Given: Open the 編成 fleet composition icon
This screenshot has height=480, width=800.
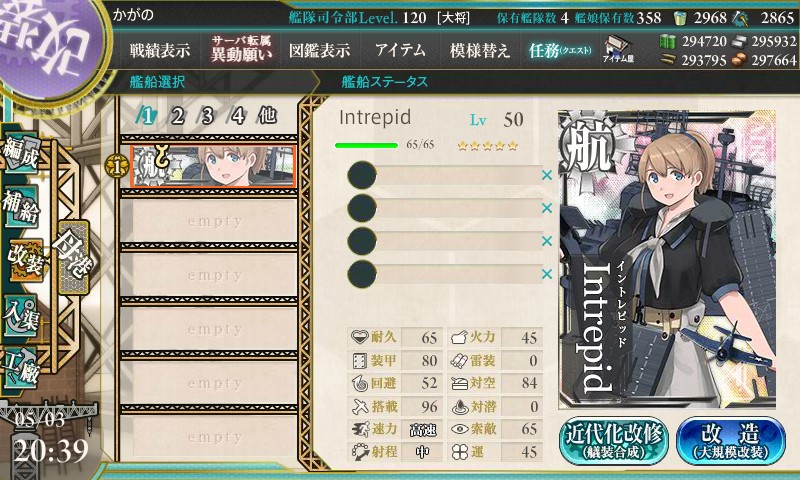Looking at the screenshot, I should [22, 153].
